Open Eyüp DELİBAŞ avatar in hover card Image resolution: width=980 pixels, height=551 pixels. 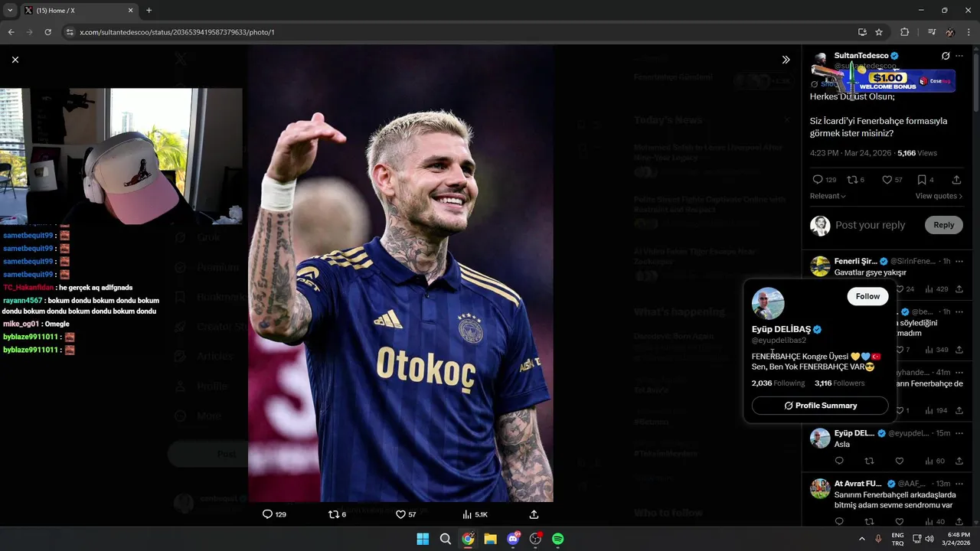coord(768,304)
